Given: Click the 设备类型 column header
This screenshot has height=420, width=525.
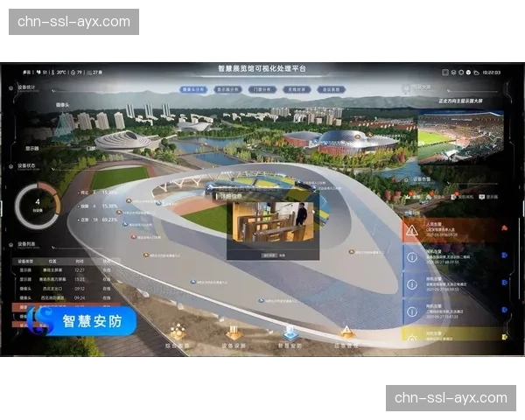Looking at the screenshot, I should click(x=25, y=262).
